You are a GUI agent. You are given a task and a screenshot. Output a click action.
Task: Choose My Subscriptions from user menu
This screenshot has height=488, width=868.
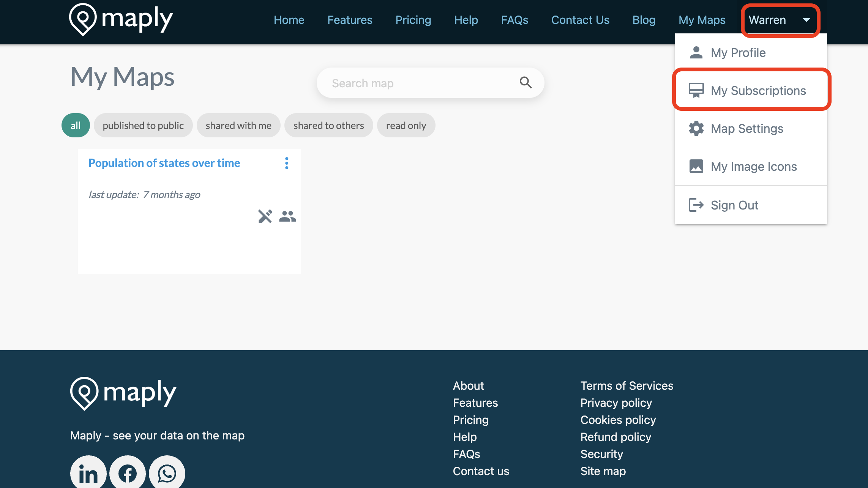click(751, 90)
